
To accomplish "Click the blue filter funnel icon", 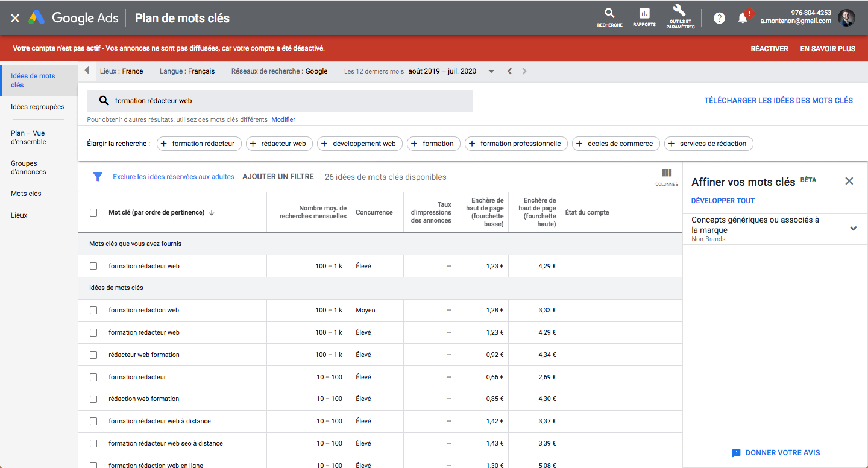I will pyautogui.click(x=98, y=177).
